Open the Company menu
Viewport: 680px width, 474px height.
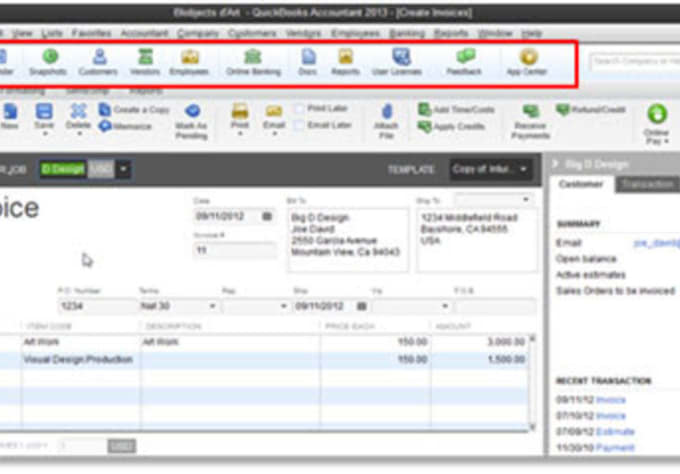pyautogui.click(x=198, y=33)
